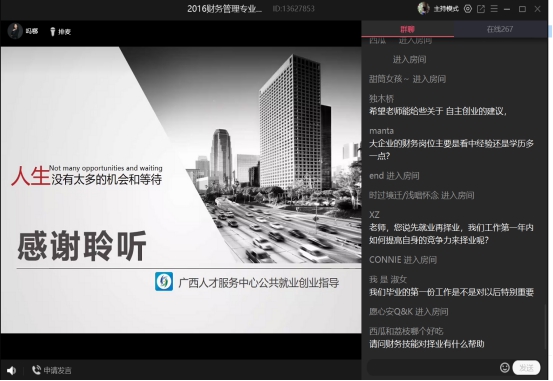The width and height of the screenshot is (553, 381).
Task: Click the 发送 send button
Action: click(526, 368)
